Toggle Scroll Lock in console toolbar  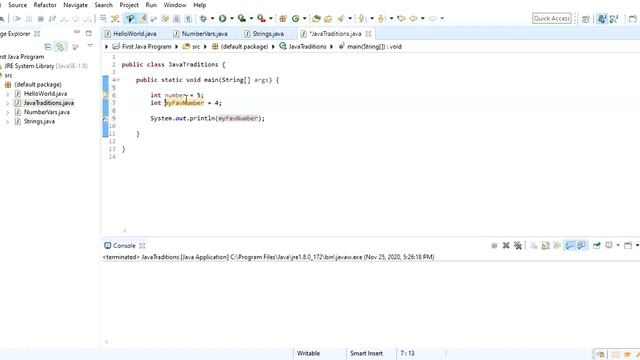click(x=545, y=245)
